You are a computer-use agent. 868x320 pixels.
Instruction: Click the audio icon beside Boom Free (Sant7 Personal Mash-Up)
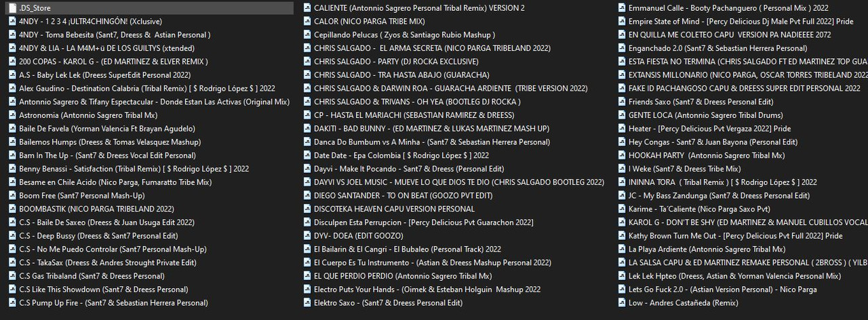[x=12, y=195]
